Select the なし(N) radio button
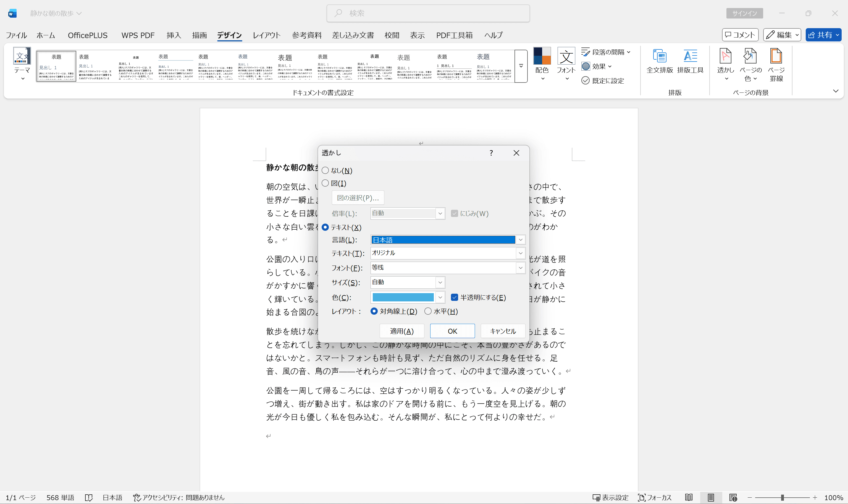 pos(325,171)
